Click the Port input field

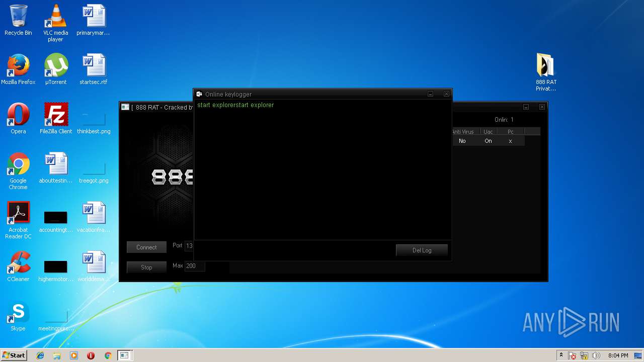(x=189, y=246)
